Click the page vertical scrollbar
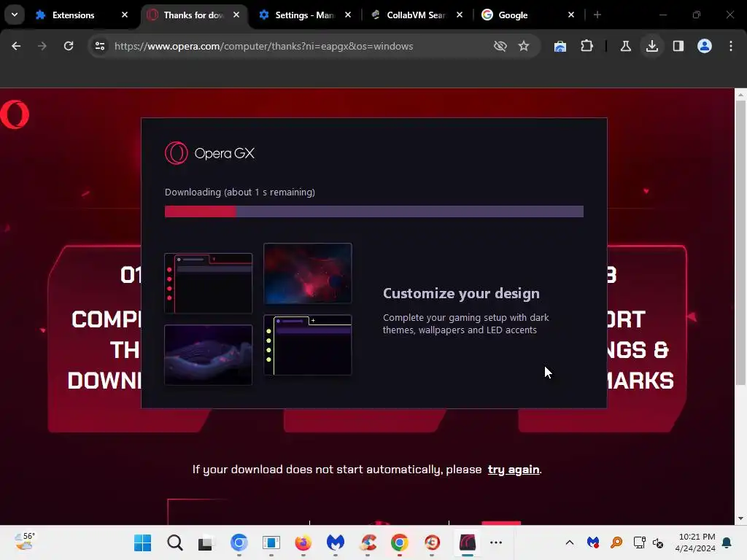The image size is (747, 560). pyautogui.click(x=740, y=243)
